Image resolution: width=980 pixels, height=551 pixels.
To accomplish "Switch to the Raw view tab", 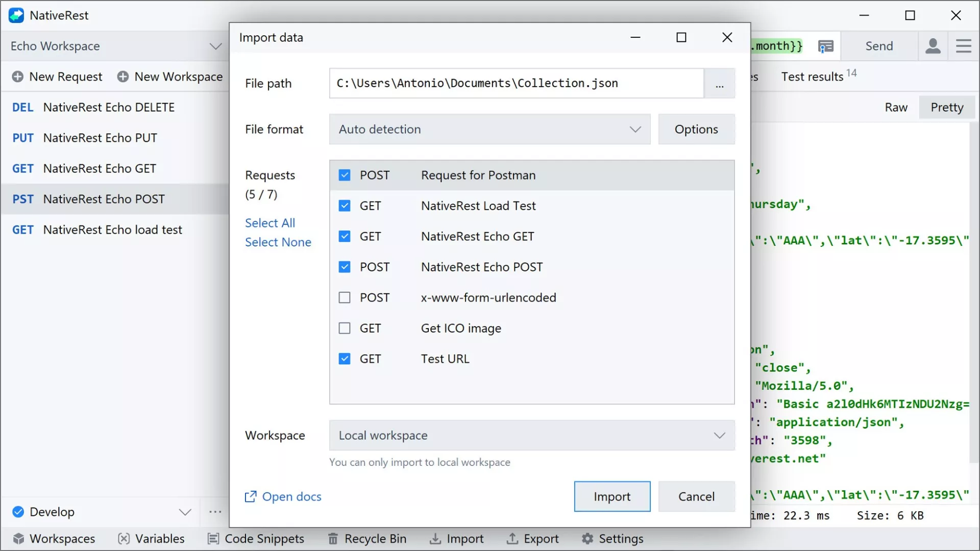I will coord(896,108).
